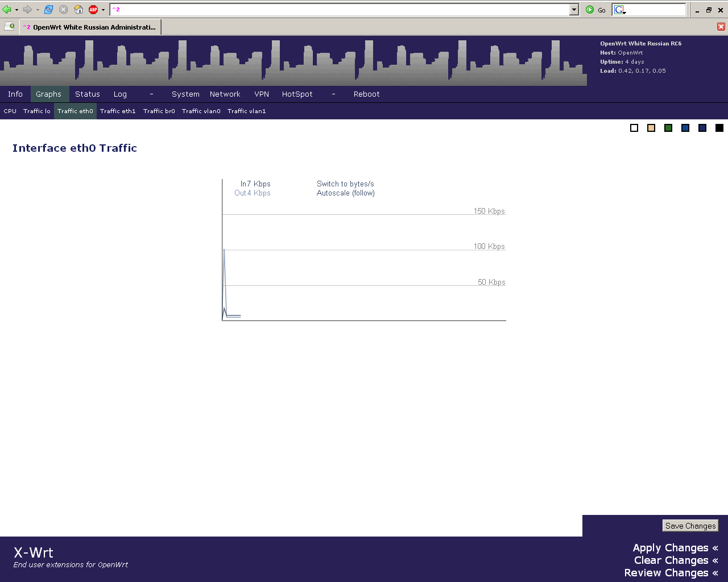This screenshot has height=582, width=728.
Task: Switch to the Traffic eth1 graph
Action: click(x=118, y=111)
